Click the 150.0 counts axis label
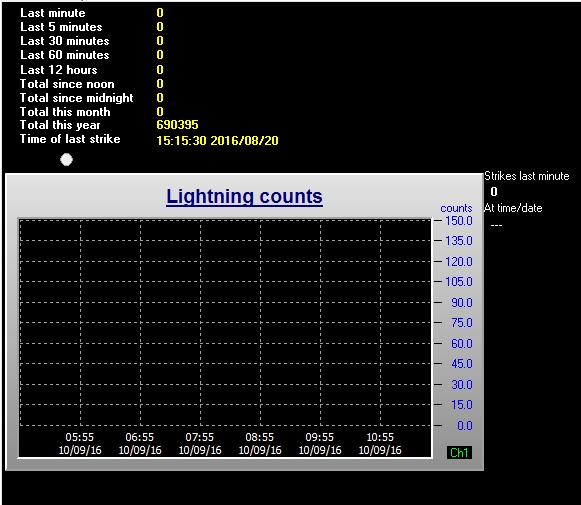 tap(459, 221)
